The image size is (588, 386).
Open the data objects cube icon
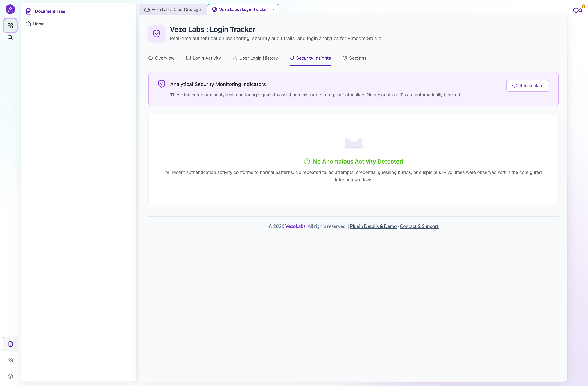pos(10,376)
